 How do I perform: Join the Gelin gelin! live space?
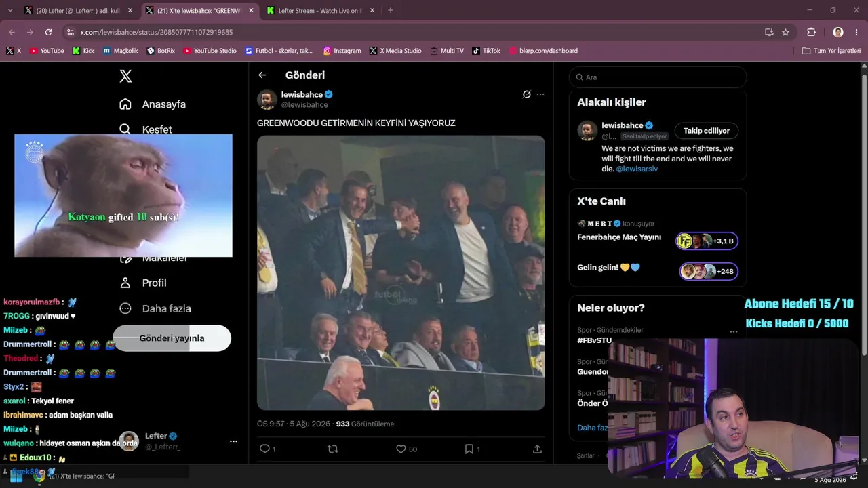click(x=709, y=272)
